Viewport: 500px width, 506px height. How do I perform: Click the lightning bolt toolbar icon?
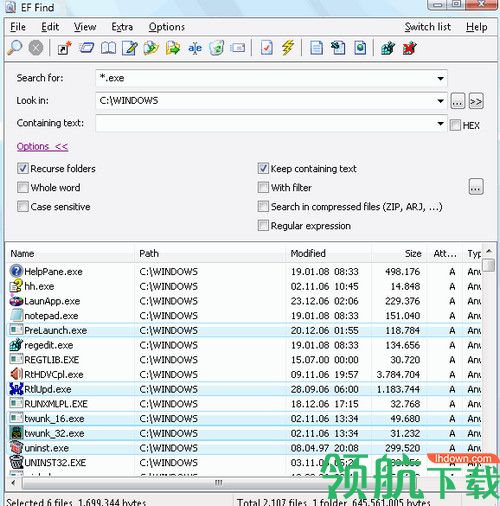[288, 48]
